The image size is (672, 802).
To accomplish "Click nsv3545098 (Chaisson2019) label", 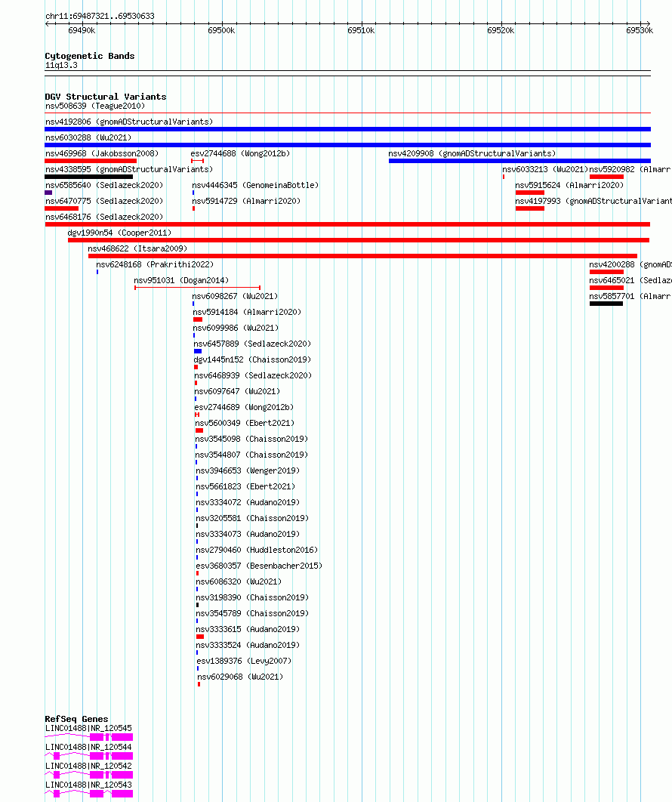I will (251, 439).
